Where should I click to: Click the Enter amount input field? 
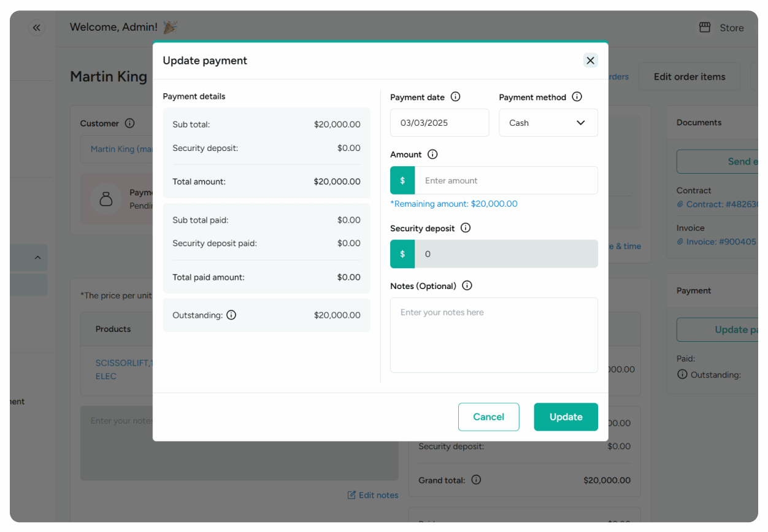tap(507, 180)
